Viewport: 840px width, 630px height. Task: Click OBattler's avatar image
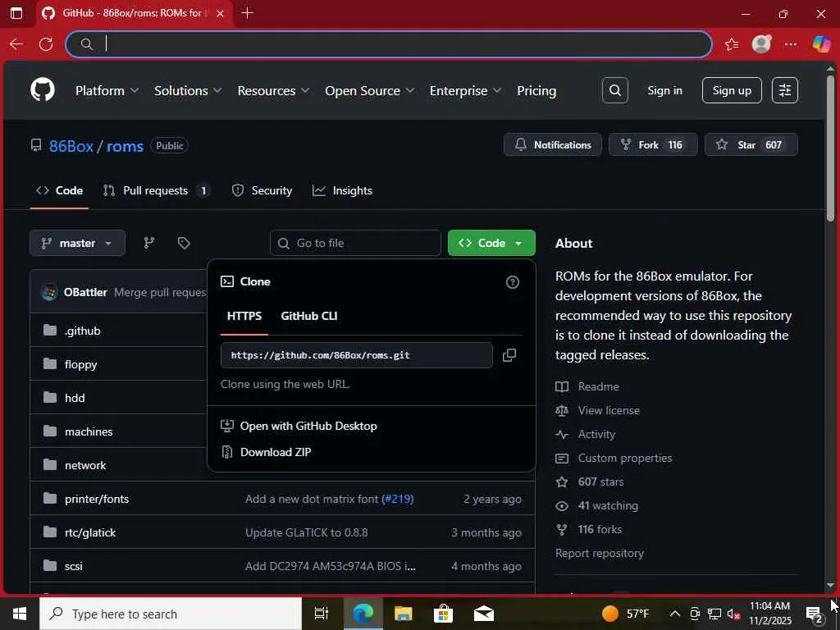coord(49,292)
